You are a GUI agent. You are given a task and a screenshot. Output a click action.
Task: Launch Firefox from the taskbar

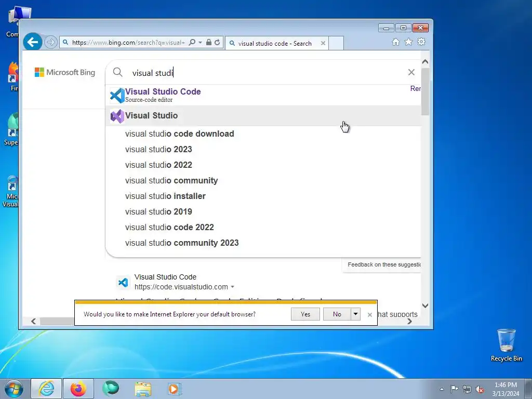click(x=78, y=389)
